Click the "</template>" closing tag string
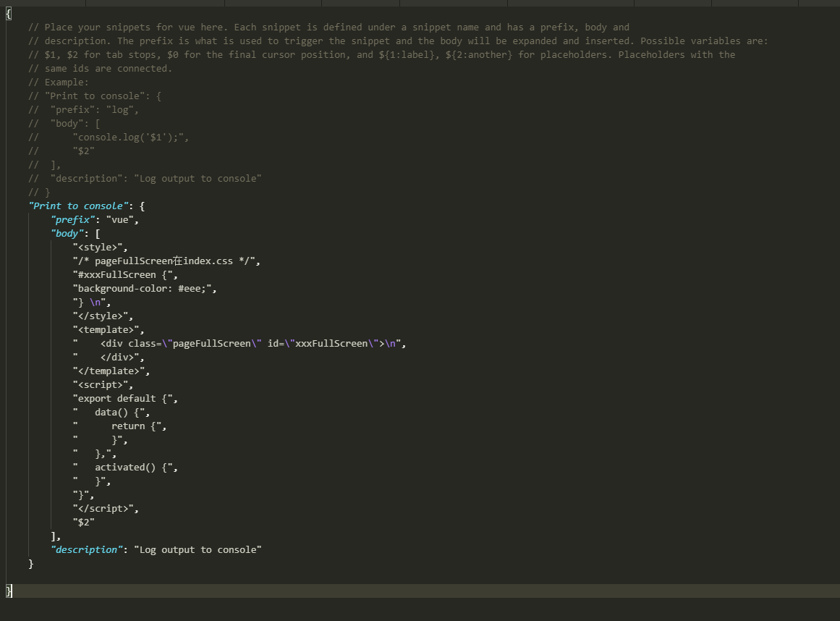840x621 pixels. (109, 371)
